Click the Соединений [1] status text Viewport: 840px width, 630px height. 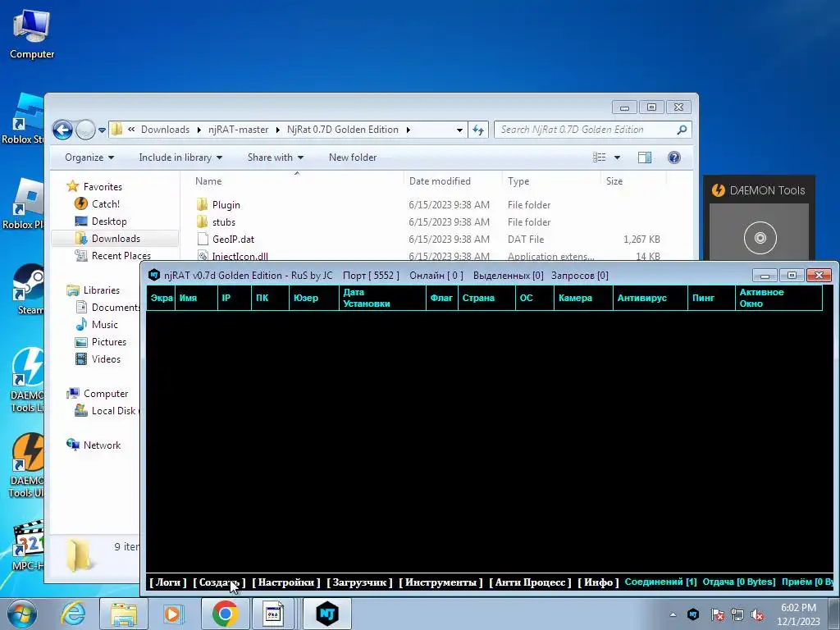click(x=660, y=582)
